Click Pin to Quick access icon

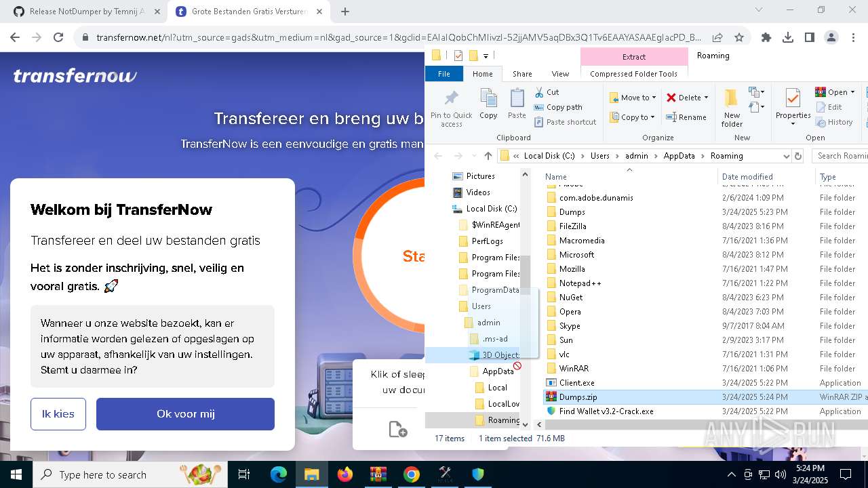tap(451, 107)
